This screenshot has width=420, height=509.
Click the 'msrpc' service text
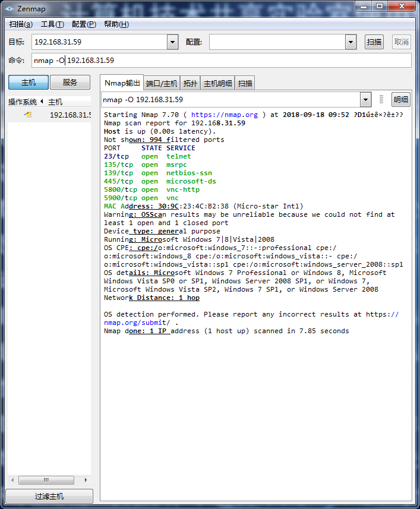click(x=176, y=165)
